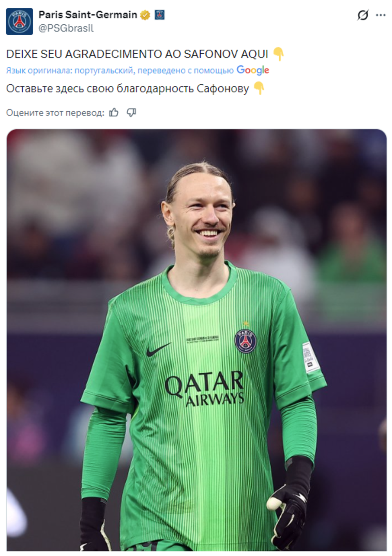
Task: Click the small PSG affiliate badge
Action: click(160, 15)
